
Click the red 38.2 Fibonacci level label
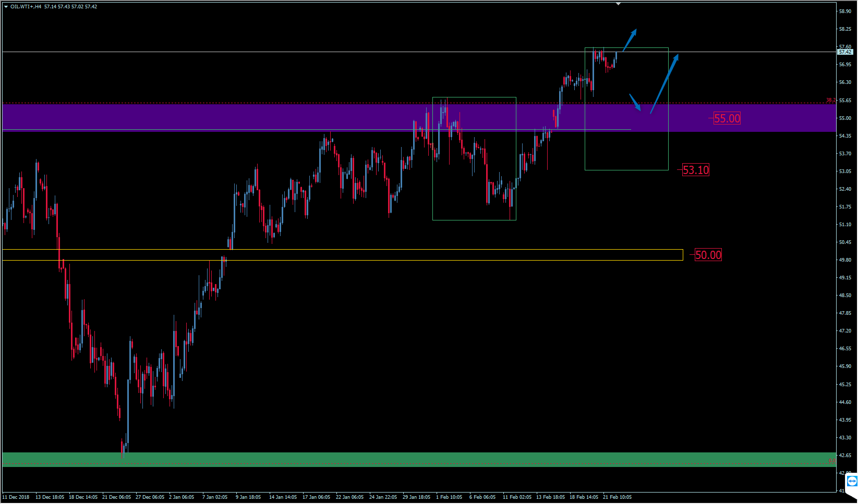tap(830, 100)
